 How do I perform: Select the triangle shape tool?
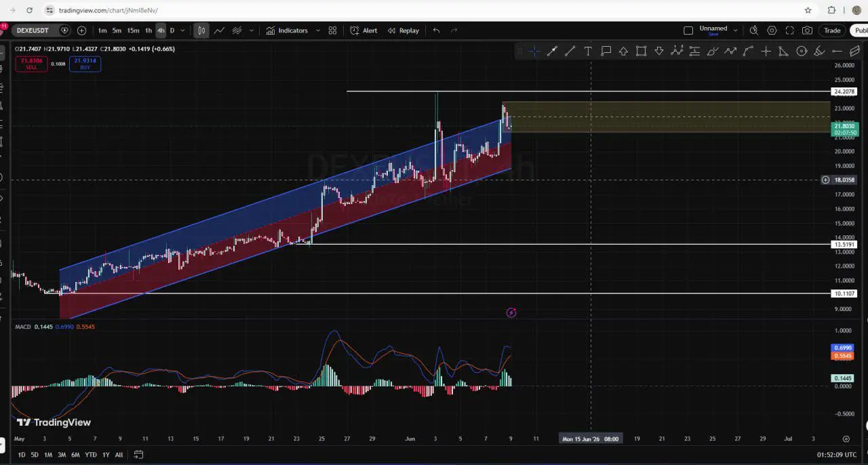point(783,51)
